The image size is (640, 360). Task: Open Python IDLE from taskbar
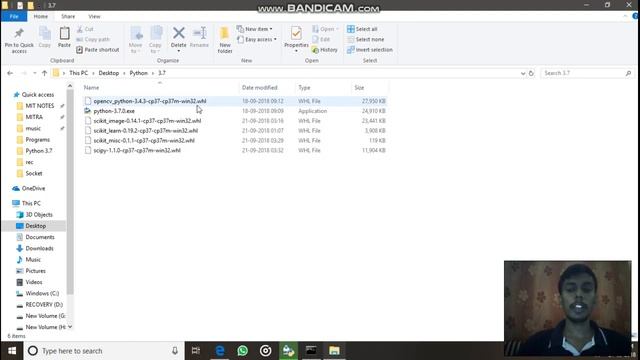[x=288, y=351]
